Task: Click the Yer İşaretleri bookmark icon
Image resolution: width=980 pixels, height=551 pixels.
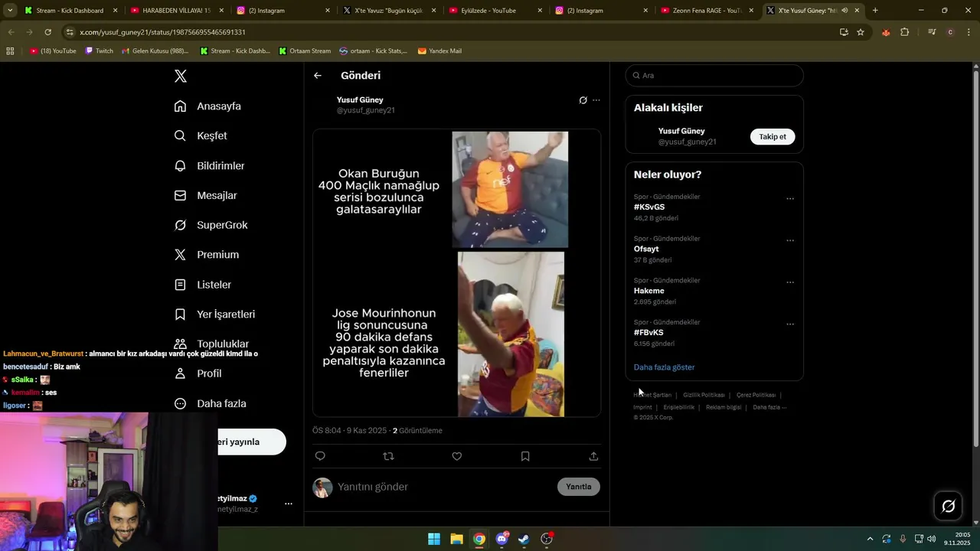Action: click(x=180, y=315)
